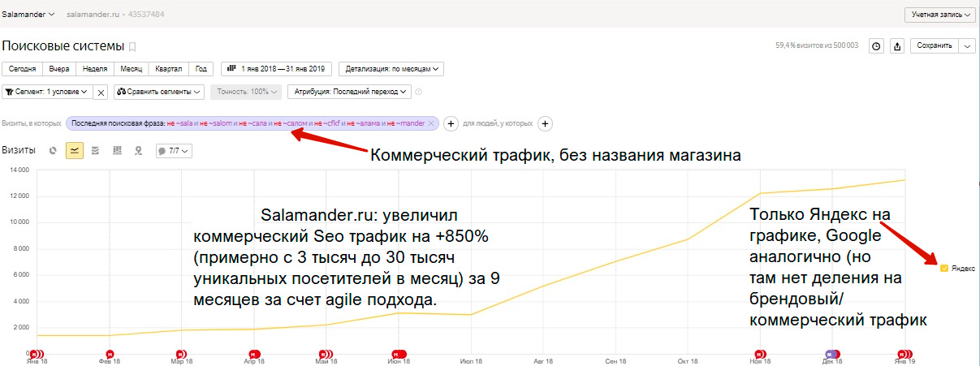
Task: Open Атрибуция: Последний переход dropdown
Action: pos(350,92)
